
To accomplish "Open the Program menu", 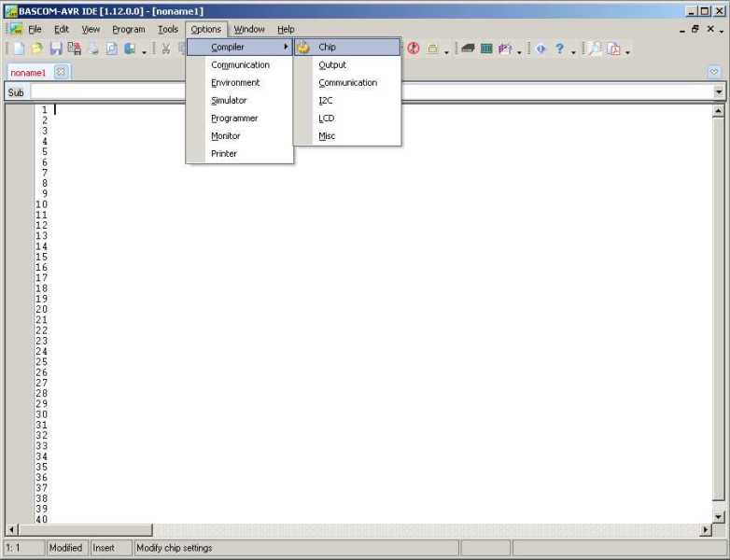I will [x=129, y=29].
